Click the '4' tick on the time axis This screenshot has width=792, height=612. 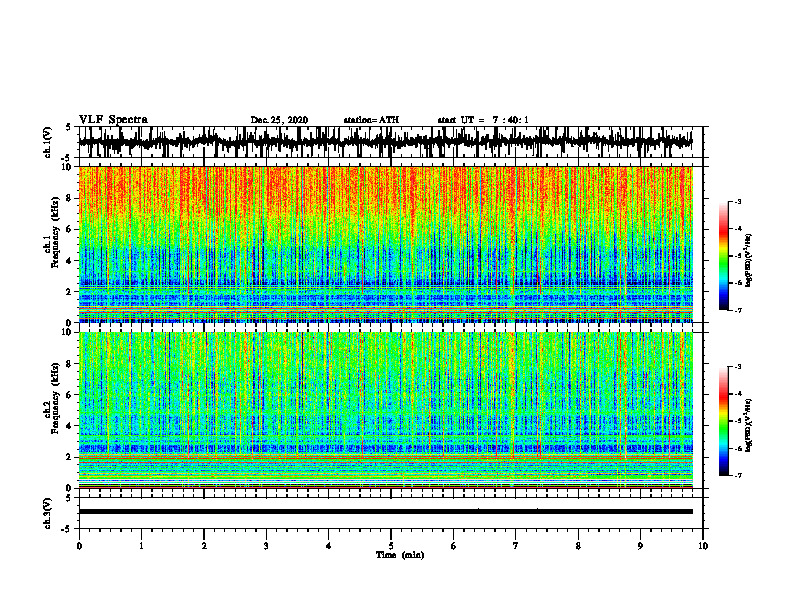point(329,546)
